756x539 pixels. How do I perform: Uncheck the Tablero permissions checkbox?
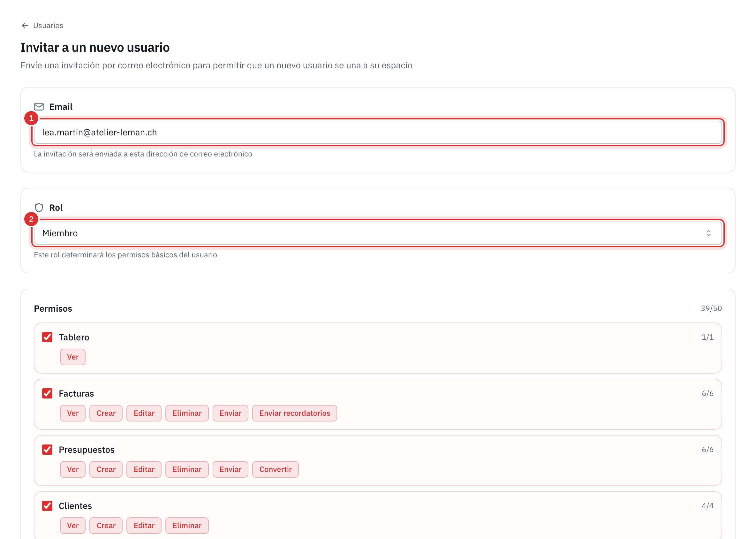[x=47, y=337]
